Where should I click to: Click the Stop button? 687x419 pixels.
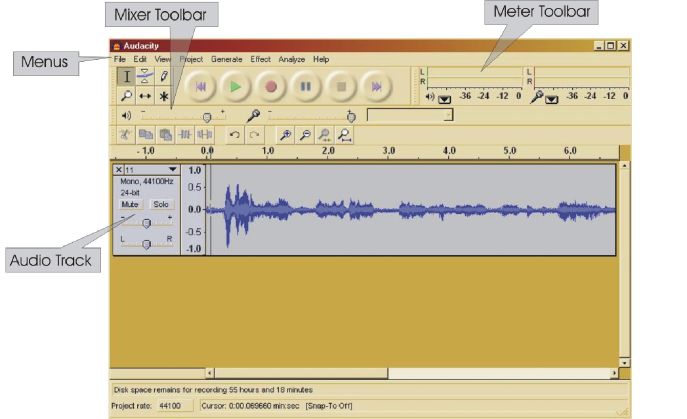(x=341, y=86)
